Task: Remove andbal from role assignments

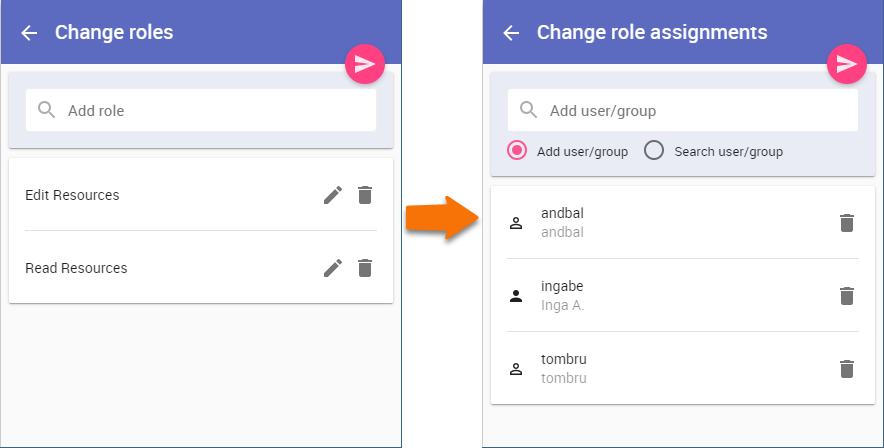Action: pyautogui.click(x=847, y=223)
